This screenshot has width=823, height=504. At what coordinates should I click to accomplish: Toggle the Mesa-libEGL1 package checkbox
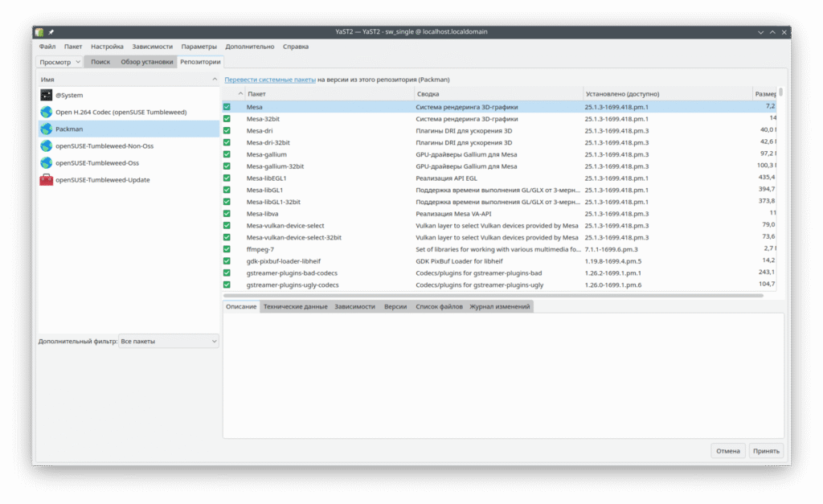227,178
